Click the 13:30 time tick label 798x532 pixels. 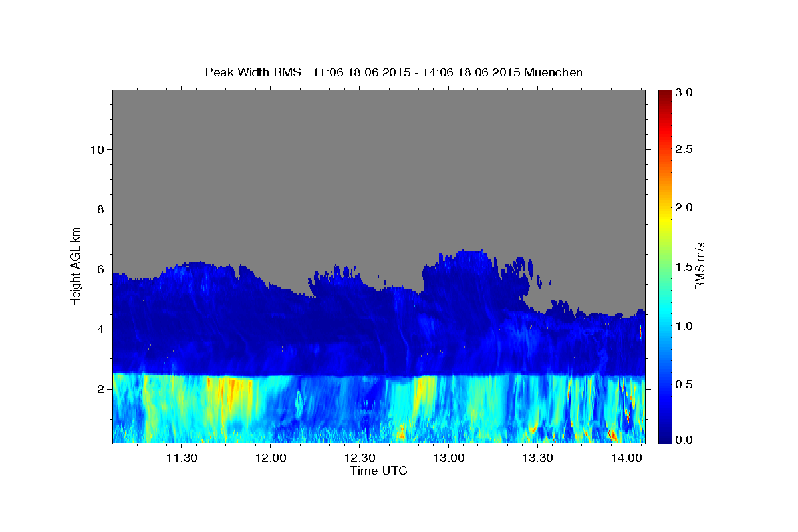537,458
